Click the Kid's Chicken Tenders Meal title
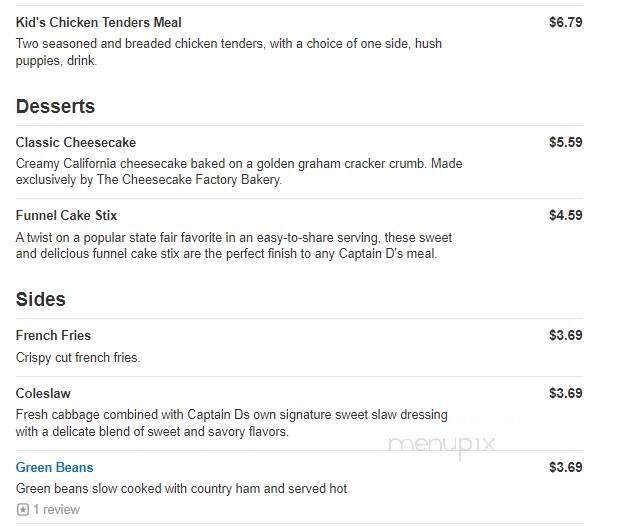 click(x=98, y=22)
